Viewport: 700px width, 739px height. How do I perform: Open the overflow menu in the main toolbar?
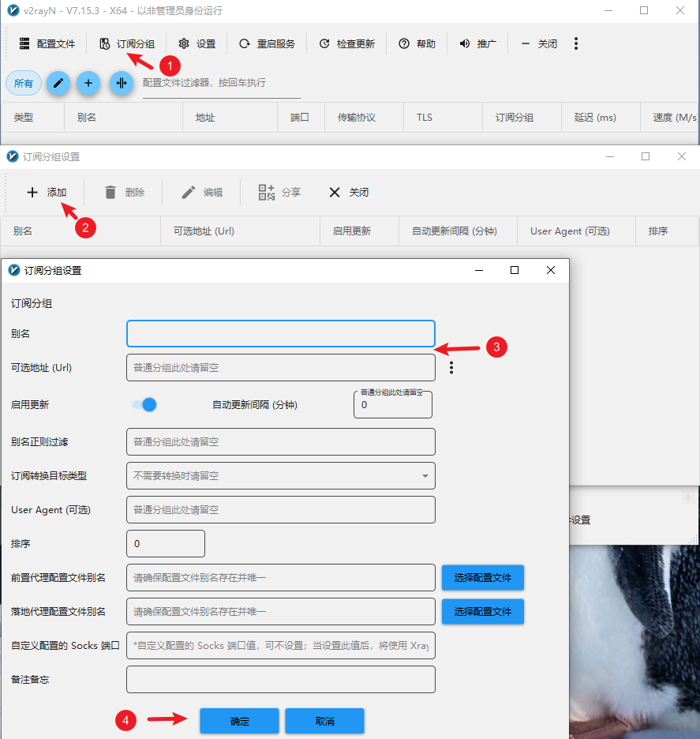[x=576, y=44]
